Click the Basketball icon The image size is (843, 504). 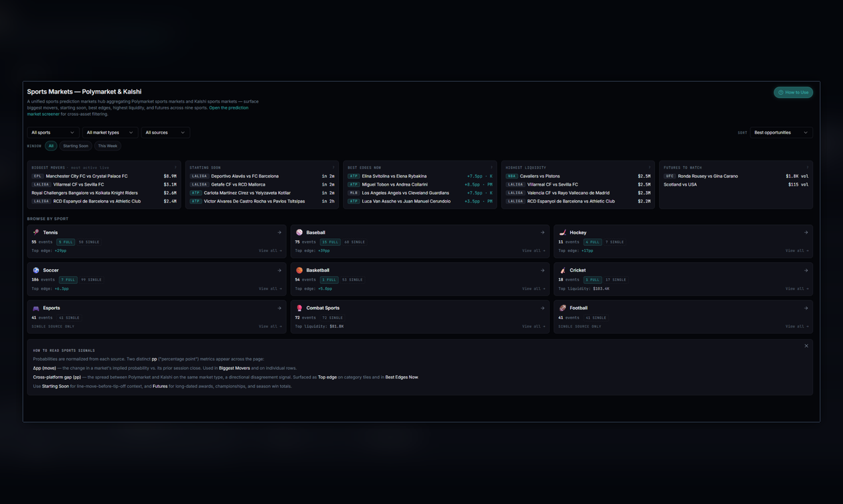[x=299, y=270]
